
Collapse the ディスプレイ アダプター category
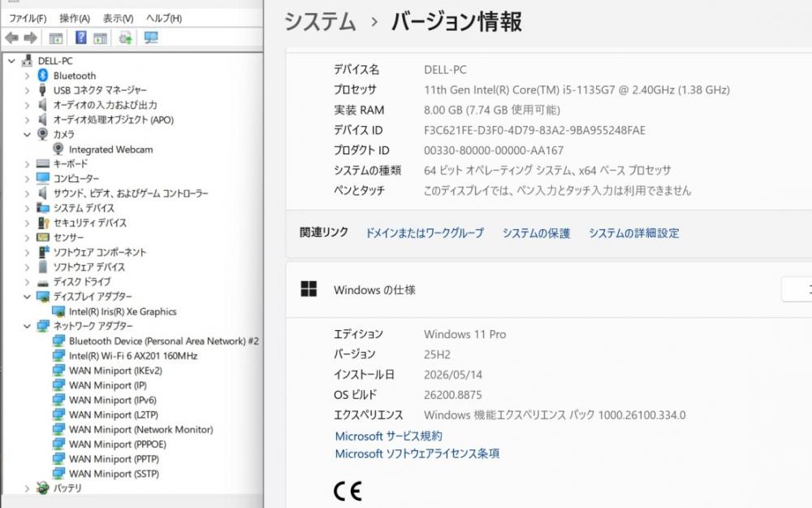27,297
